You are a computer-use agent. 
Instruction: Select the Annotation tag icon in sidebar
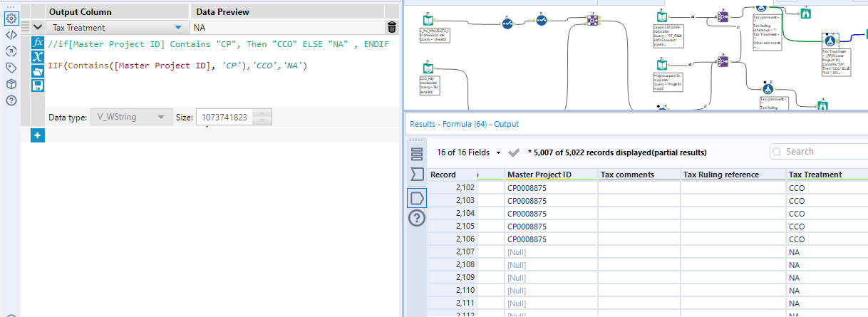pyautogui.click(x=11, y=68)
